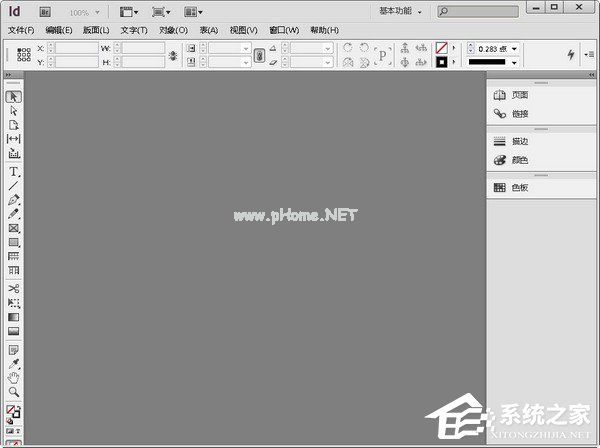Select the Hand tool
The image size is (600, 448).
[13, 378]
